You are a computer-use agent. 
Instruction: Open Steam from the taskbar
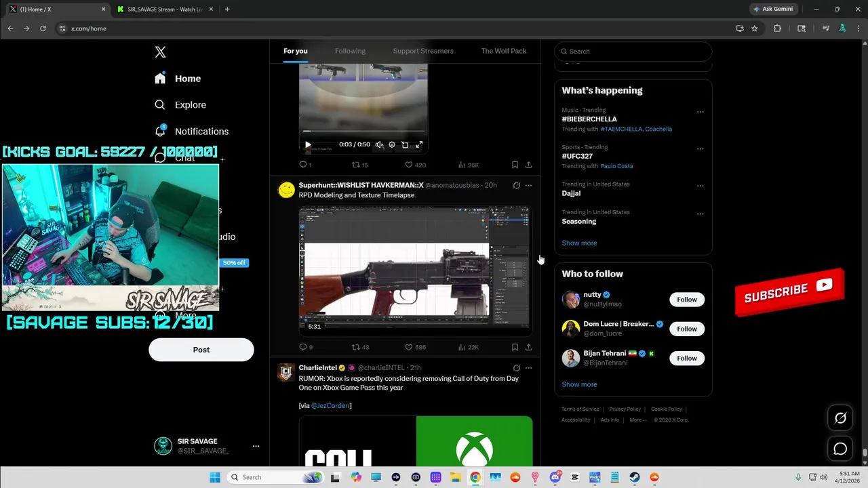tap(635, 477)
